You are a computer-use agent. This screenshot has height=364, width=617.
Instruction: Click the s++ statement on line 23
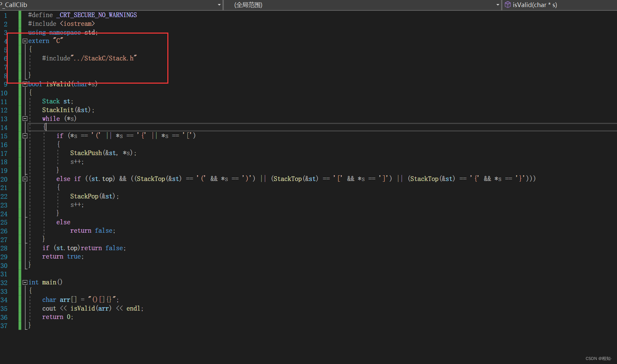[x=77, y=205]
